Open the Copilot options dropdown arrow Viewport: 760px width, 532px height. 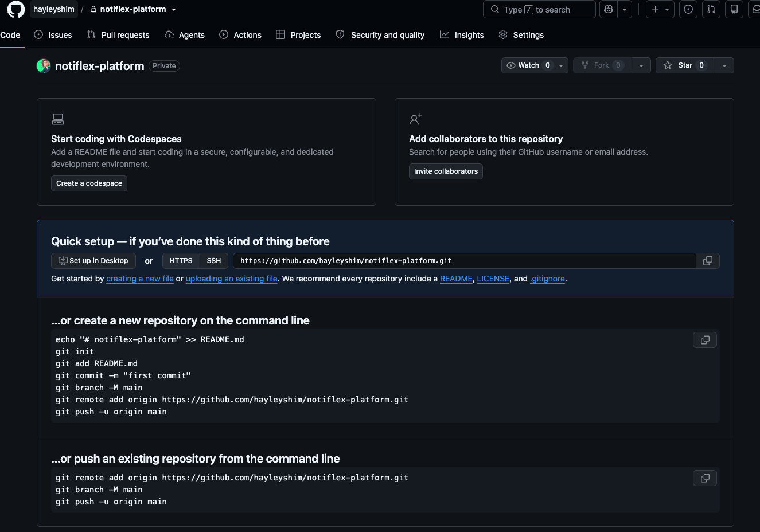tap(625, 9)
